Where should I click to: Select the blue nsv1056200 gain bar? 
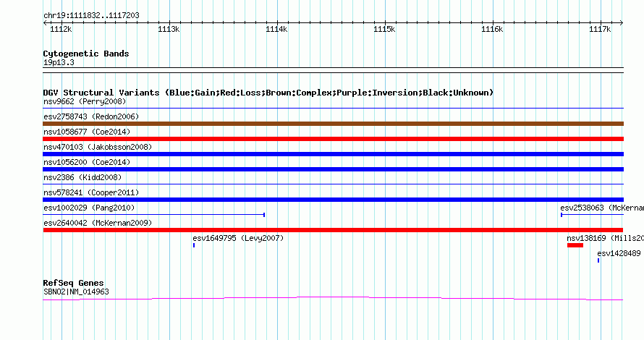pyautogui.click(x=333, y=169)
